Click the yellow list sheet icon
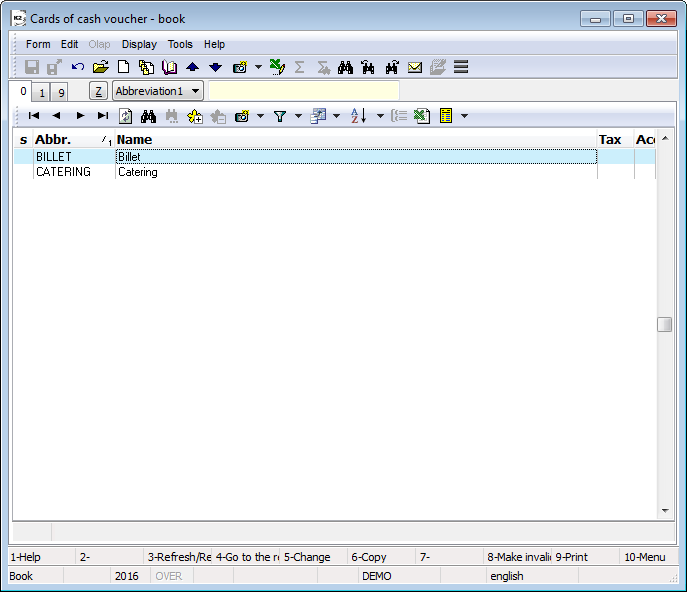This screenshot has height=592, width=687. (446, 116)
